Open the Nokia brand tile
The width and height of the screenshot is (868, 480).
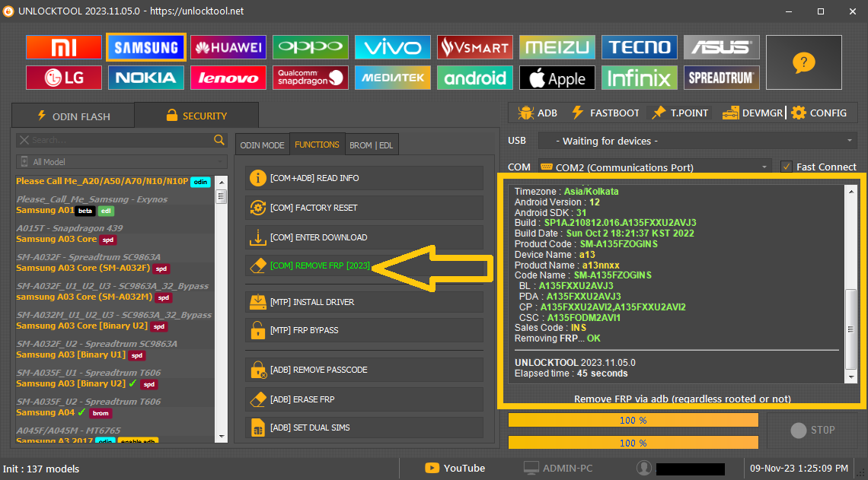coord(145,78)
